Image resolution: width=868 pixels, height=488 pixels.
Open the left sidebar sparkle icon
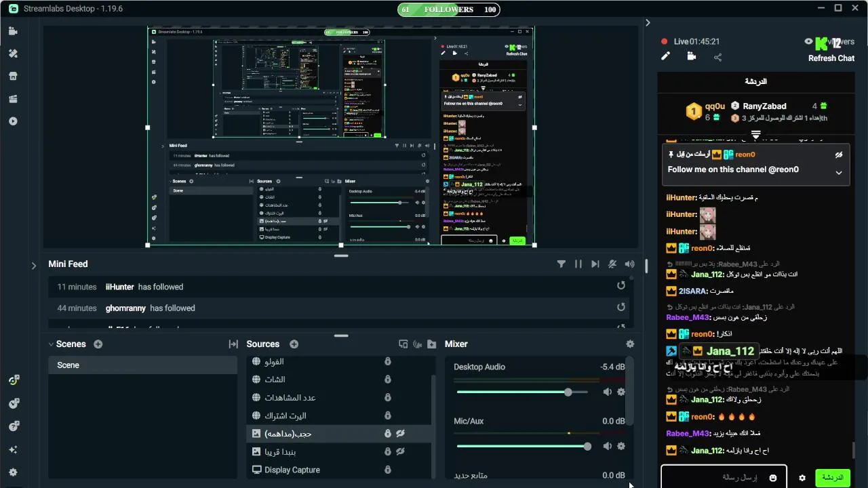point(13,449)
